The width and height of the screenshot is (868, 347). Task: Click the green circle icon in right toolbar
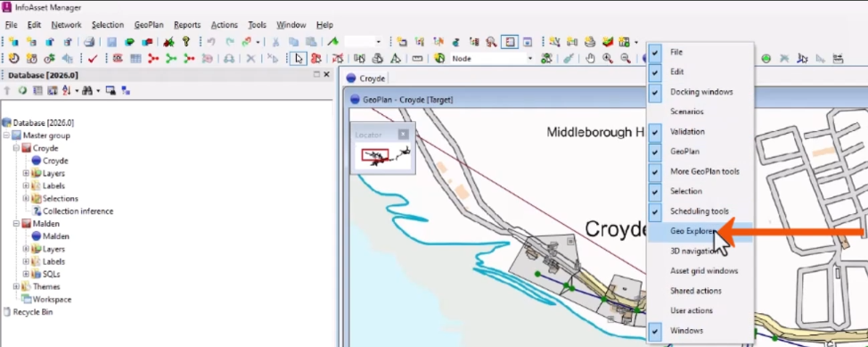(x=766, y=58)
